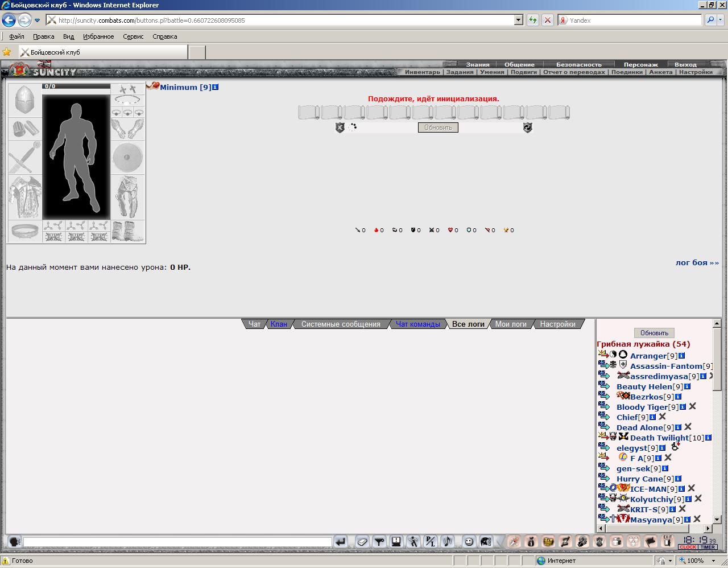Open the Избранное menu
The image size is (728, 568).
pyautogui.click(x=98, y=36)
